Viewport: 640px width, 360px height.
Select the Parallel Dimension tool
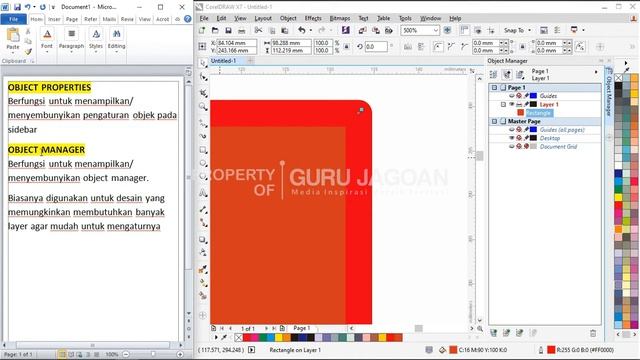click(x=203, y=209)
